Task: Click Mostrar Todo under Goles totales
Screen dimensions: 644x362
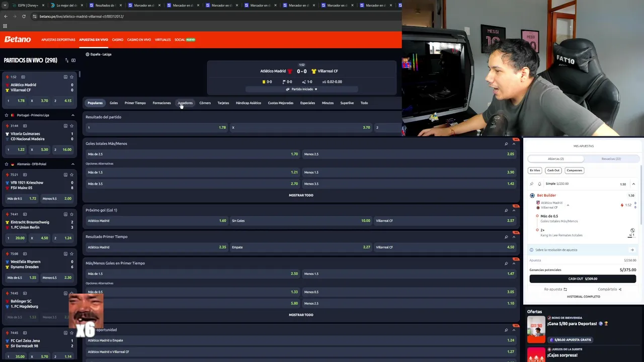Action: tap(301, 195)
